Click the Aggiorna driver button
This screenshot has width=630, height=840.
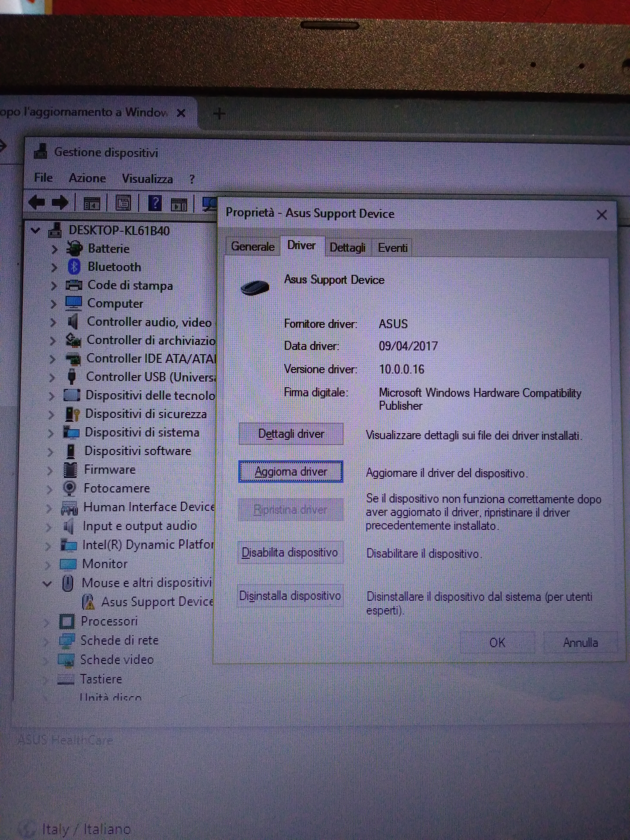291,472
